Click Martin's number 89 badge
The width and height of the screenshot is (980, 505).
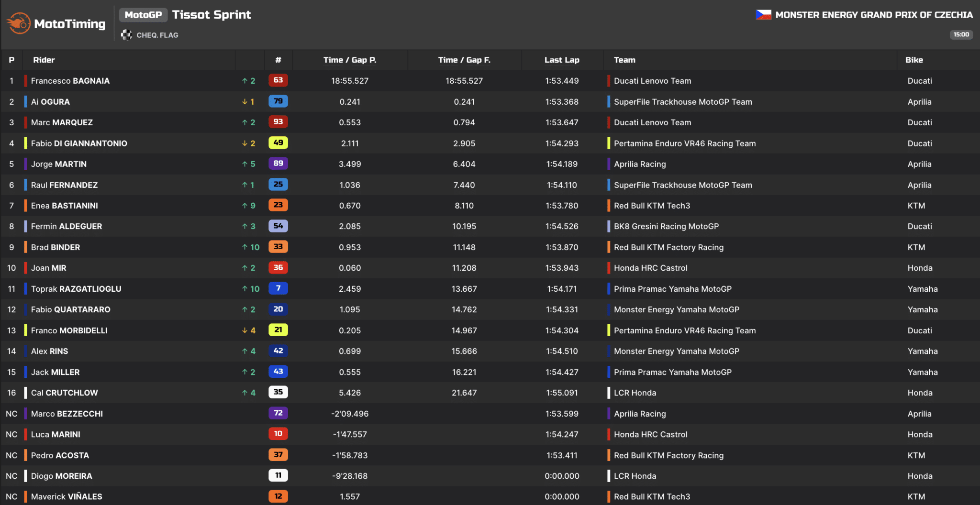(x=278, y=164)
